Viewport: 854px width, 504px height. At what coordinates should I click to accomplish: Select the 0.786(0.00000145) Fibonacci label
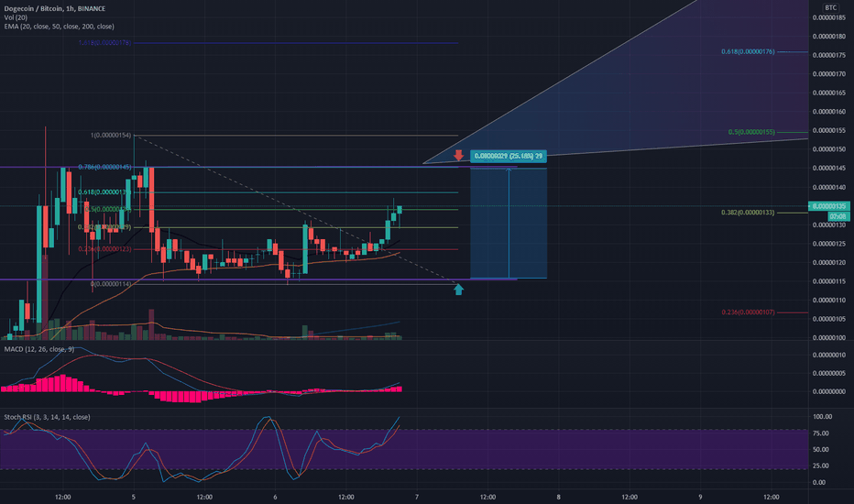104,168
